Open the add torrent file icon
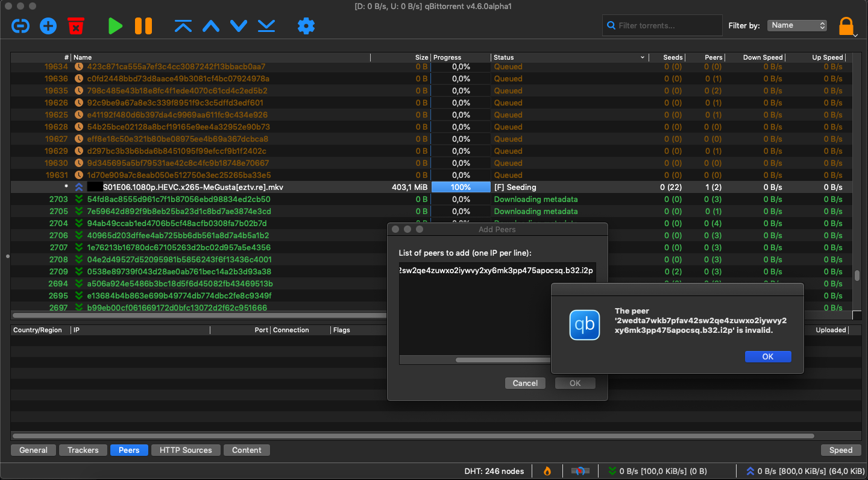868x480 pixels. point(48,26)
